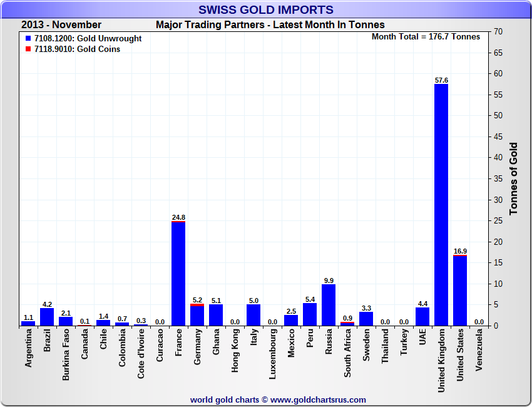
Task: Select the Peru bar
Action: tap(310, 314)
